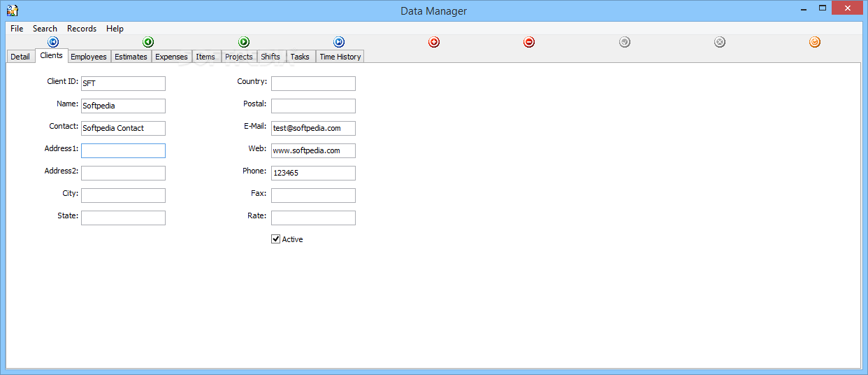Go to previous record with the green left arrow

point(148,43)
